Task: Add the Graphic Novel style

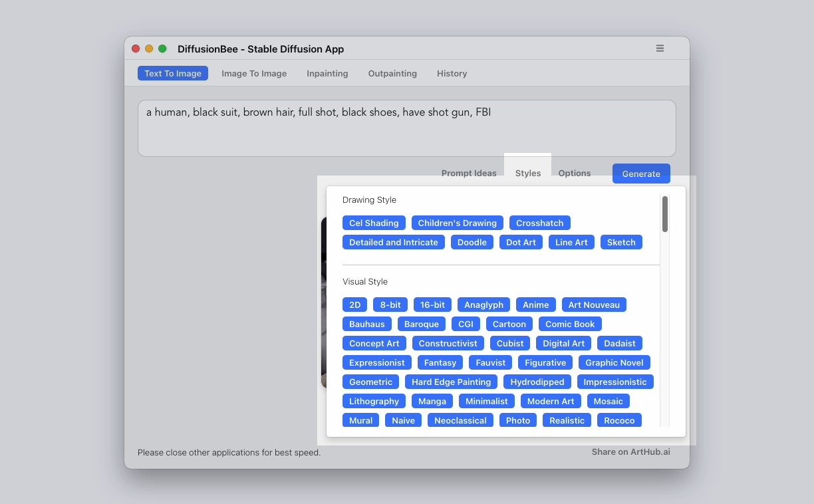Action: pyautogui.click(x=614, y=362)
